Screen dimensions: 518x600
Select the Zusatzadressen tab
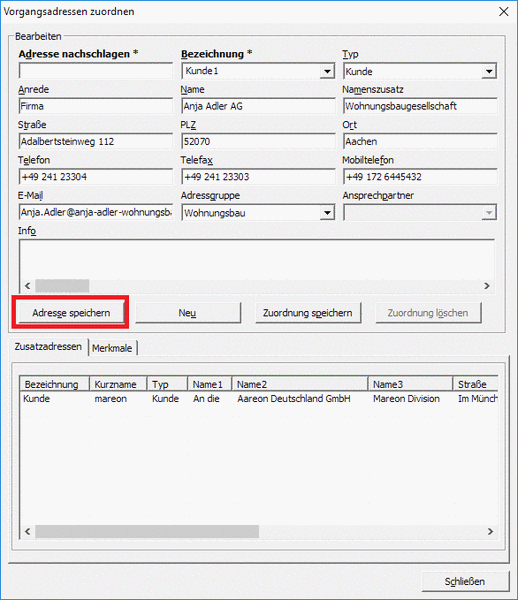point(48,346)
